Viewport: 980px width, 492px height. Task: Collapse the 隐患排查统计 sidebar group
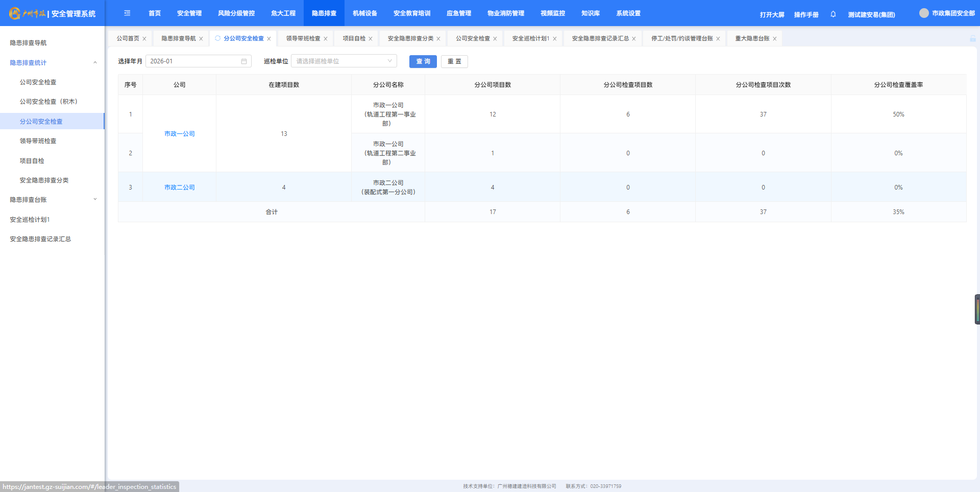pyautogui.click(x=95, y=63)
